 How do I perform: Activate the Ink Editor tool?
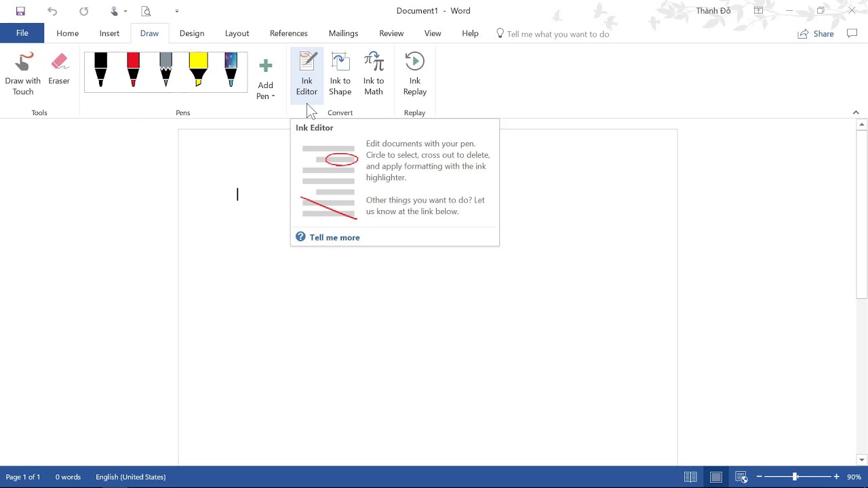click(x=307, y=74)
